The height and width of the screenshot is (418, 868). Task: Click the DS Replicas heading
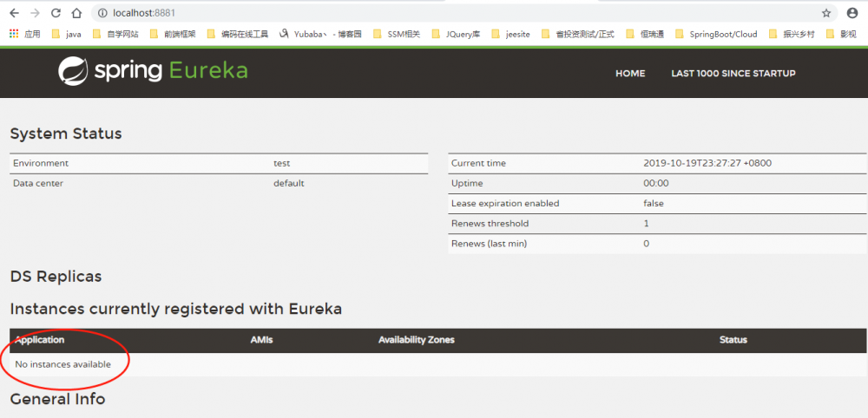(x=56, y=277)
